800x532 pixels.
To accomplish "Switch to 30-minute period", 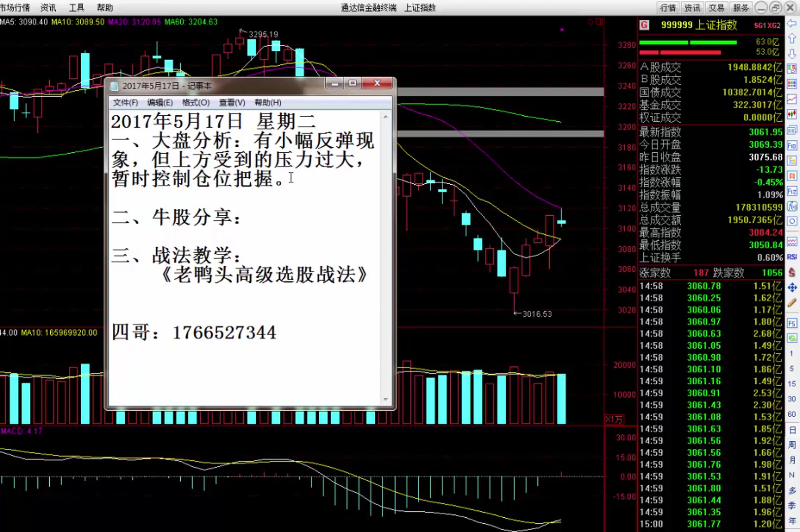I will point(792,399).
